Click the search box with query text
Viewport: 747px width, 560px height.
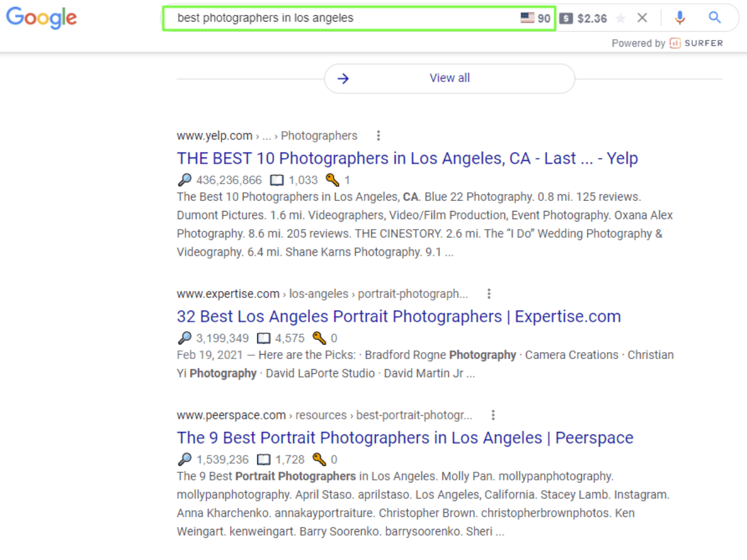(x=359, y=18)
